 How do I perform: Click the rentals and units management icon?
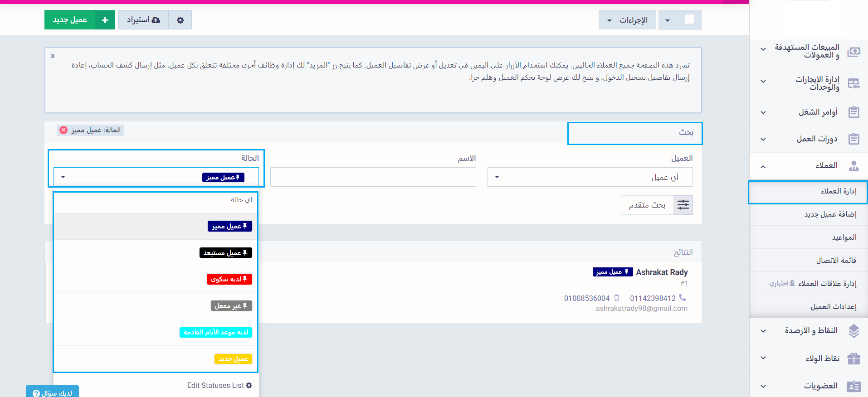[853, 83]
